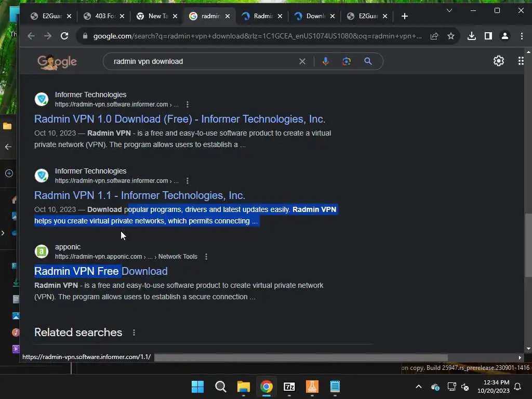Viewport: 532px width, 399px height.
Task: Switch to the Radmin VPN tab
Action: pyautogui.click(x=259, y=16)
